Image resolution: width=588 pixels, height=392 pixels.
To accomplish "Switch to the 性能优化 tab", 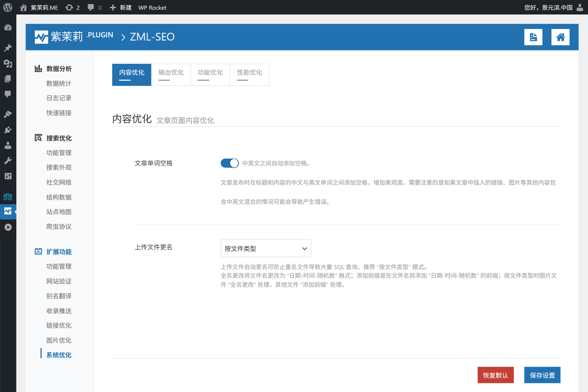I will click(250, 74).
